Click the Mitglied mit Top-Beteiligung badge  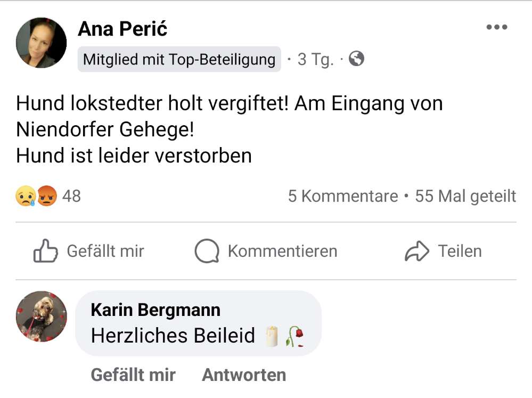(x=180, y=60)
